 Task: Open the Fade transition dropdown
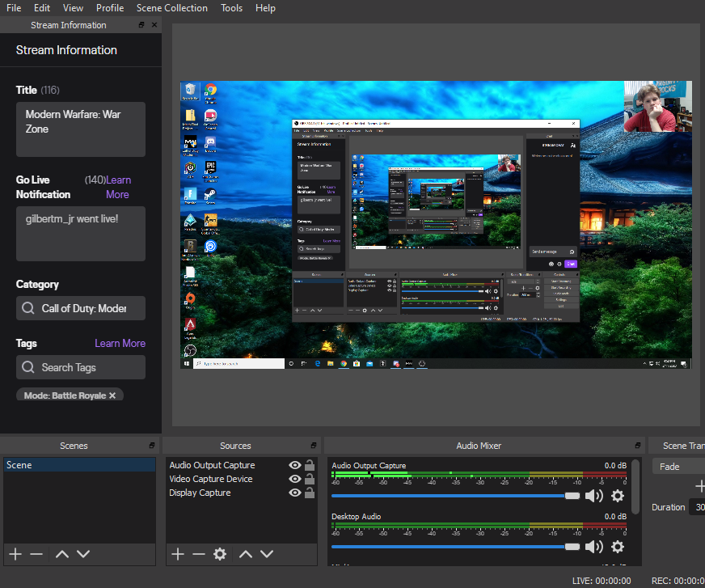pyautogui.click(x=681, y=466)
